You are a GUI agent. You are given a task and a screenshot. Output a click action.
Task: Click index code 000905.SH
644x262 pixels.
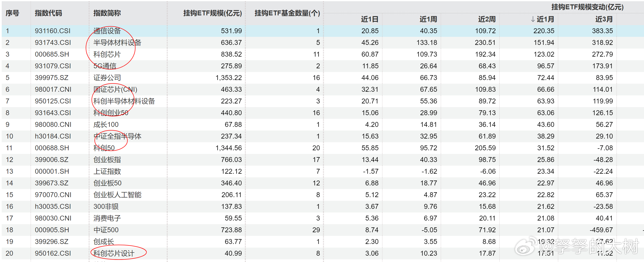click(x=52, y=230)
